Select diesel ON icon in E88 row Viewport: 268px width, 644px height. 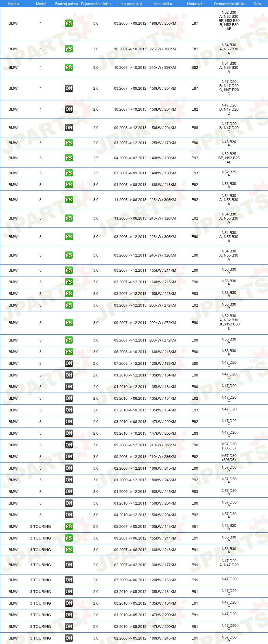(69, 128)
